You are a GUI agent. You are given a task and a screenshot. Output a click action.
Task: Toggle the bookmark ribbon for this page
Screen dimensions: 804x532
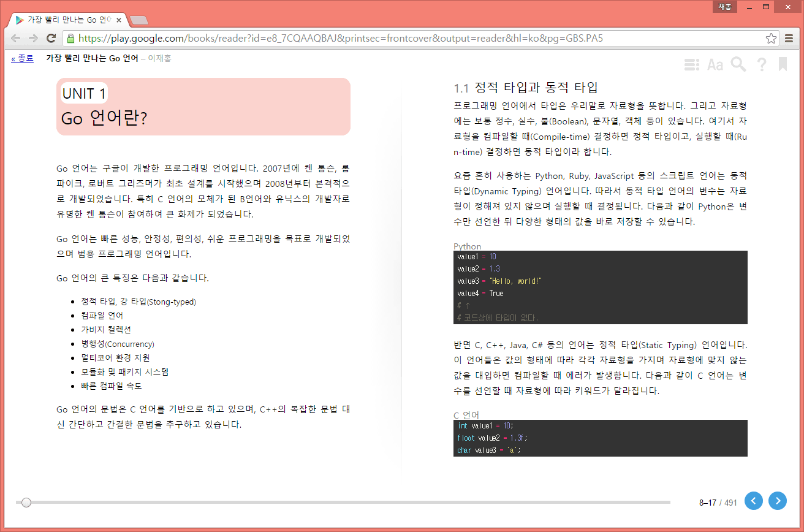click(x=783, y=64)
